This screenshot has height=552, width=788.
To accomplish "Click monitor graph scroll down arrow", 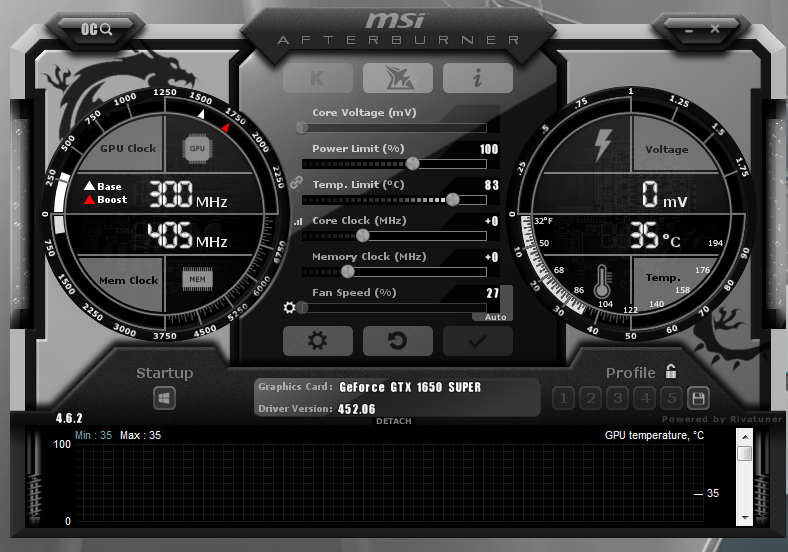I will pyautogui.click(x=744, y=518).
